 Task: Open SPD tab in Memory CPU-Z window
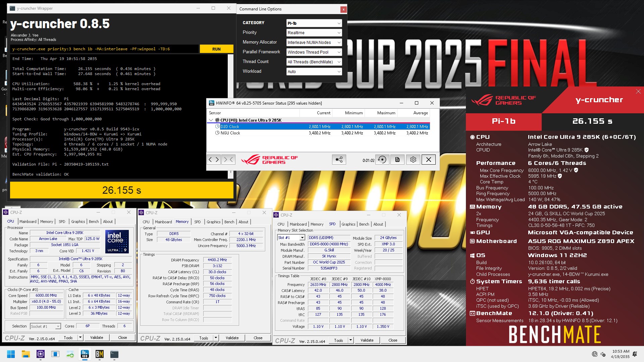click(x=198, y=222)
